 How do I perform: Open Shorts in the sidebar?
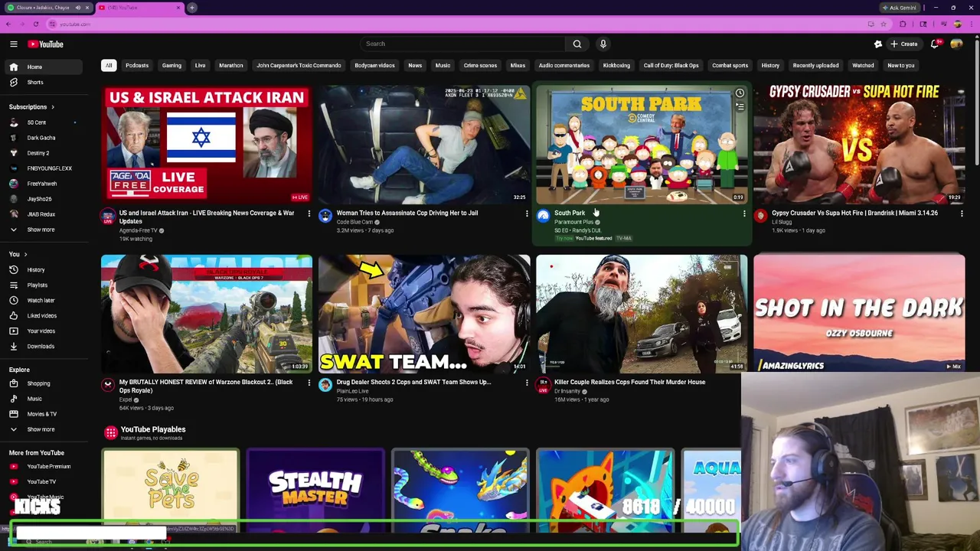tap(43, 82)
